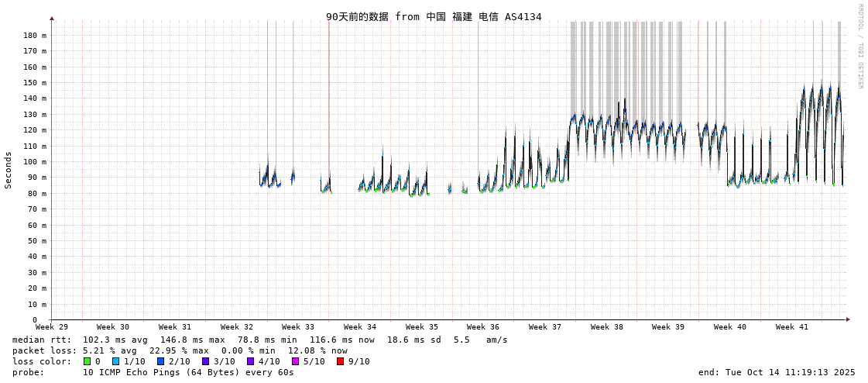This screenshot has height=383, width=868.
Task: Click the Week 33 axis label
Action: [x=298, y=327]
